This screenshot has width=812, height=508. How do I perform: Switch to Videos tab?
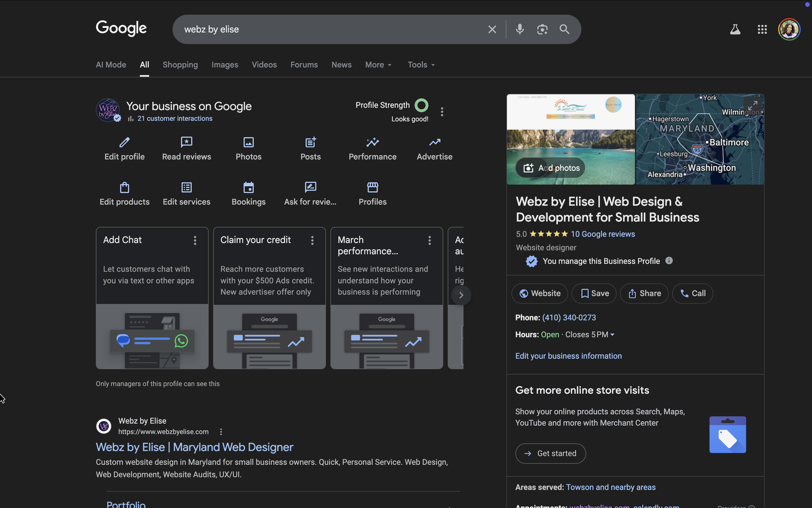(264, 64)
